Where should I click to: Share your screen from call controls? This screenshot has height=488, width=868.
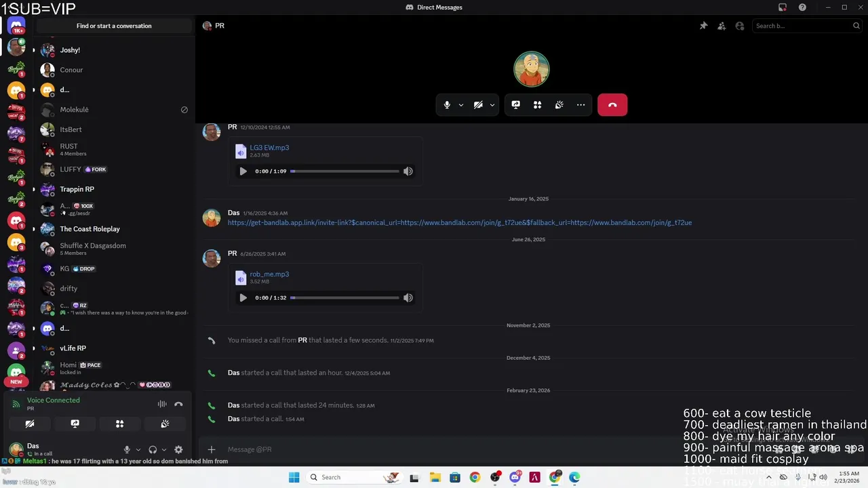pyautogui.click(x=516, y=105)
